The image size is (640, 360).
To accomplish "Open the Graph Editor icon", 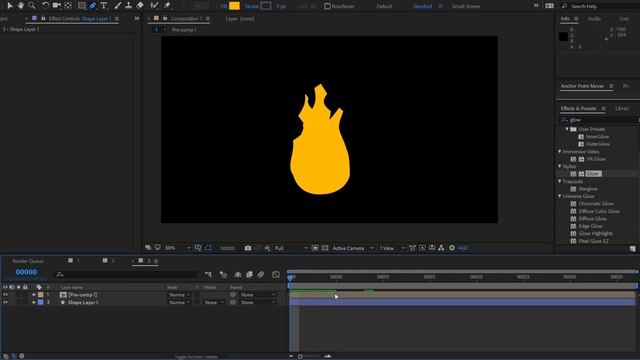I will [276, 275].
